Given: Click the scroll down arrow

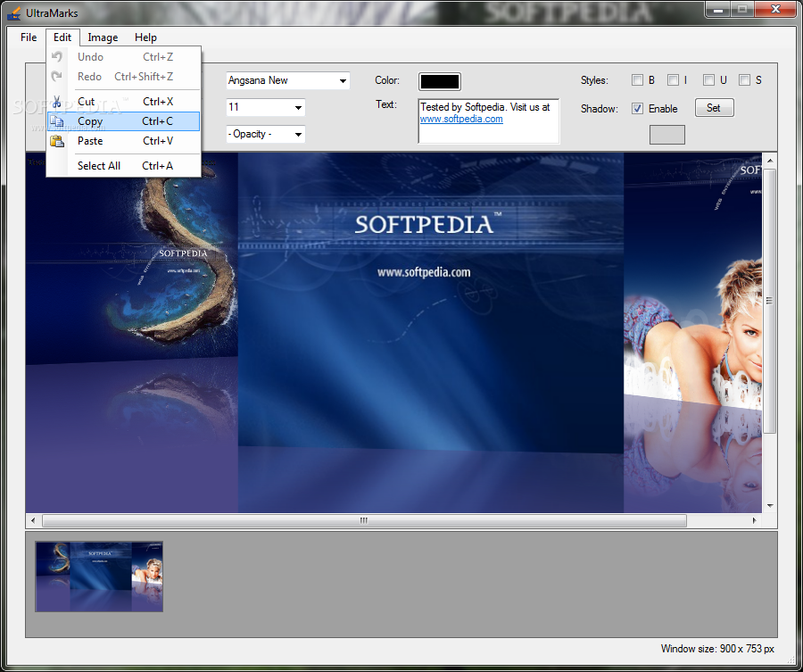Looking at the screenshot, I should 770,505.
